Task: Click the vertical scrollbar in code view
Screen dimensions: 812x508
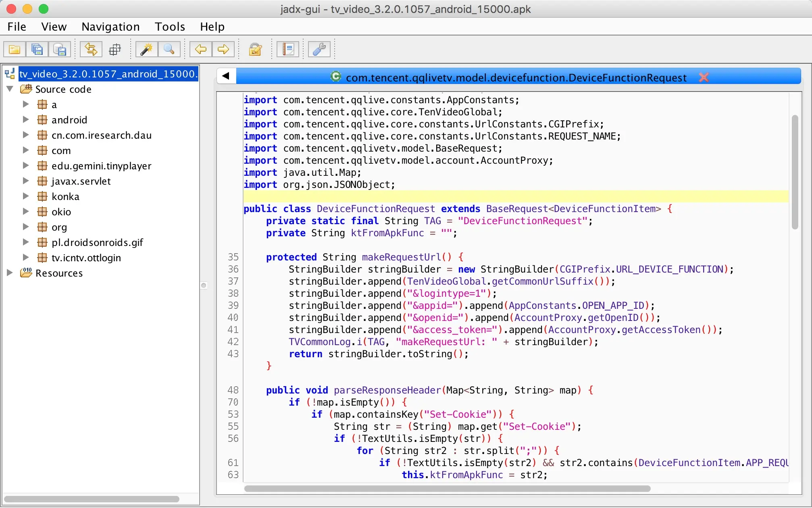Action: (795, 172)
